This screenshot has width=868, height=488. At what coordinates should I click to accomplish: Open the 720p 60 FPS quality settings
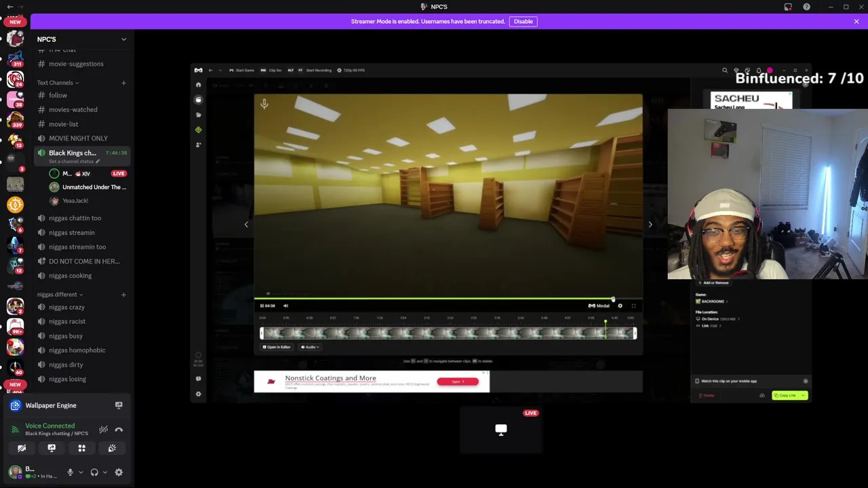[351, 70]
